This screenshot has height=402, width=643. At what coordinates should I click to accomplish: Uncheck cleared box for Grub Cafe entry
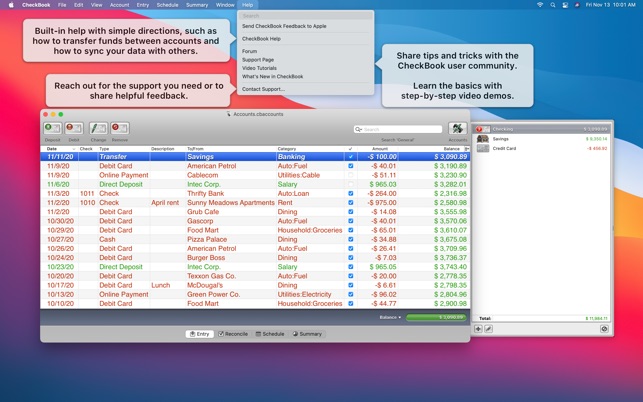coord(351,212)
